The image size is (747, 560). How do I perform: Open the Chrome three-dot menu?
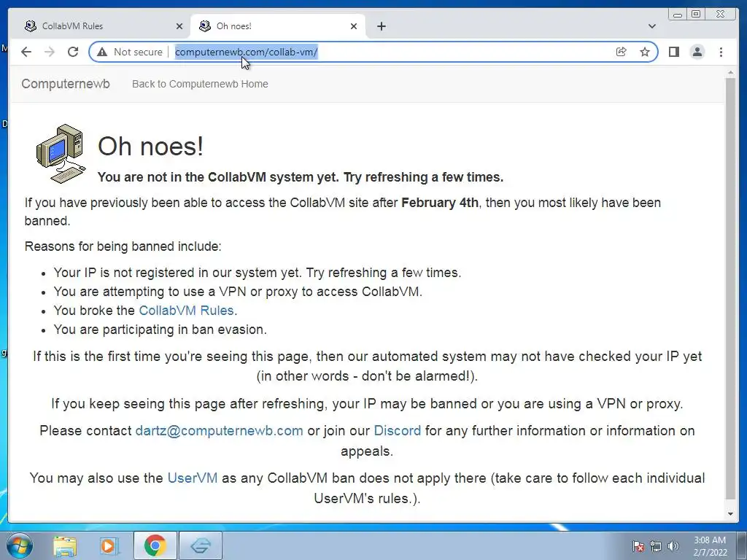721,52
